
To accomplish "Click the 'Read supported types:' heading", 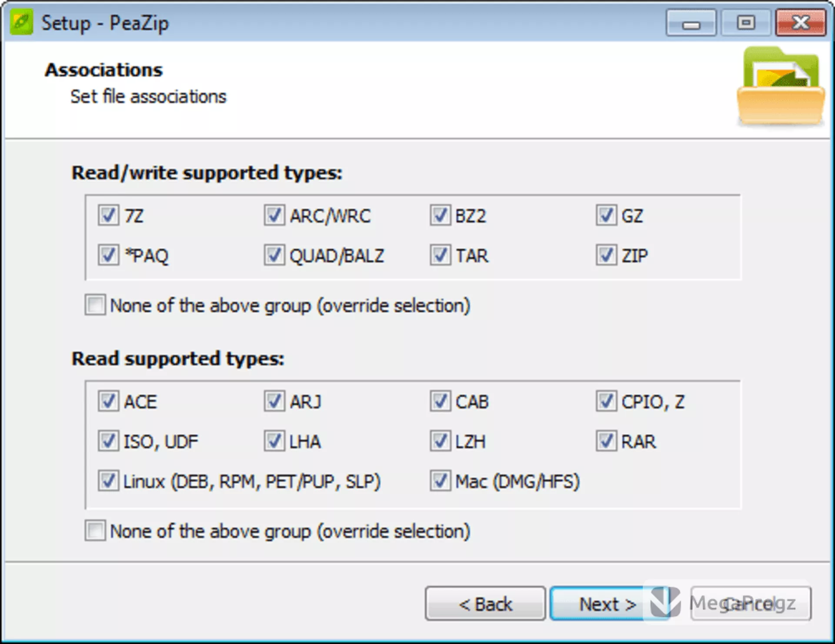I will coord(178,359).
